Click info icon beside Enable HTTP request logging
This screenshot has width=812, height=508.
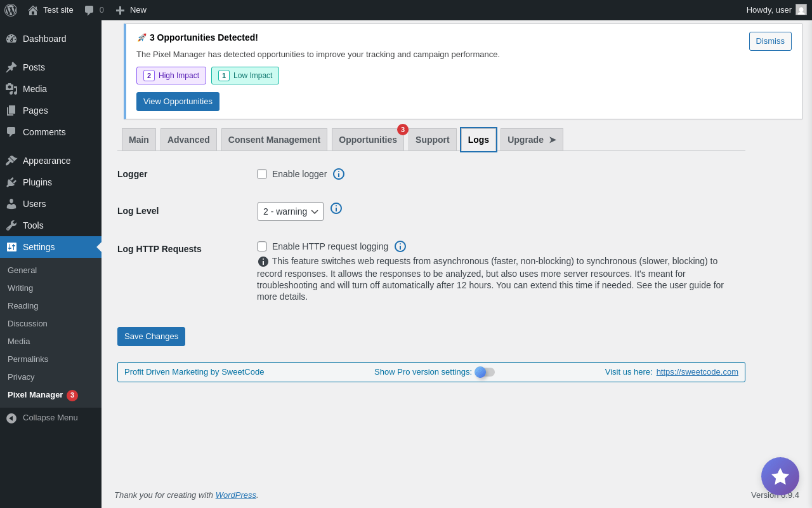point(400,246)
